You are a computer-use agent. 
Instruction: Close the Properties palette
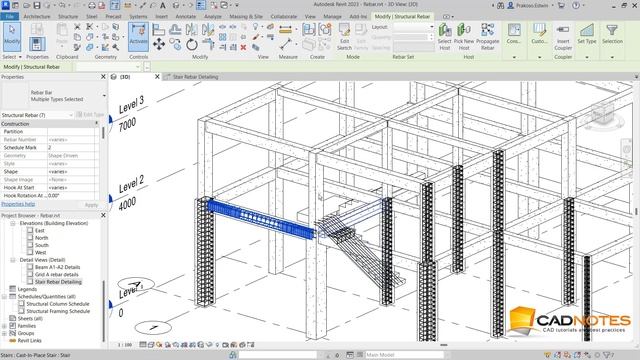pos(103,77)
